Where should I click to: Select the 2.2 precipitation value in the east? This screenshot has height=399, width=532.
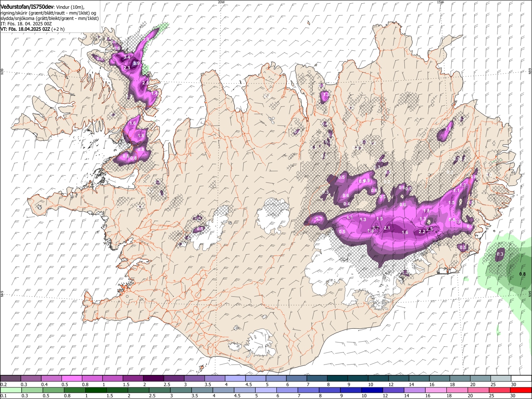(x=422, y=232)
